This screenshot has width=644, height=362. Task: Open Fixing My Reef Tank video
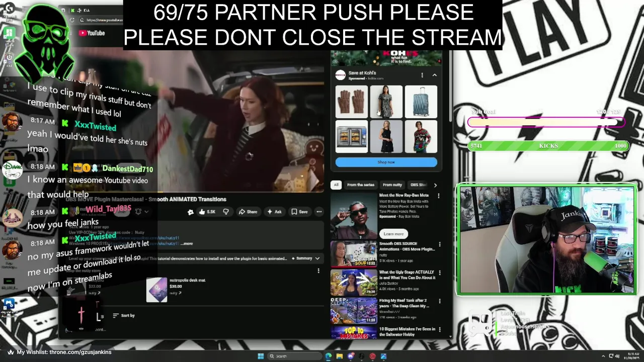pos(354,310)
